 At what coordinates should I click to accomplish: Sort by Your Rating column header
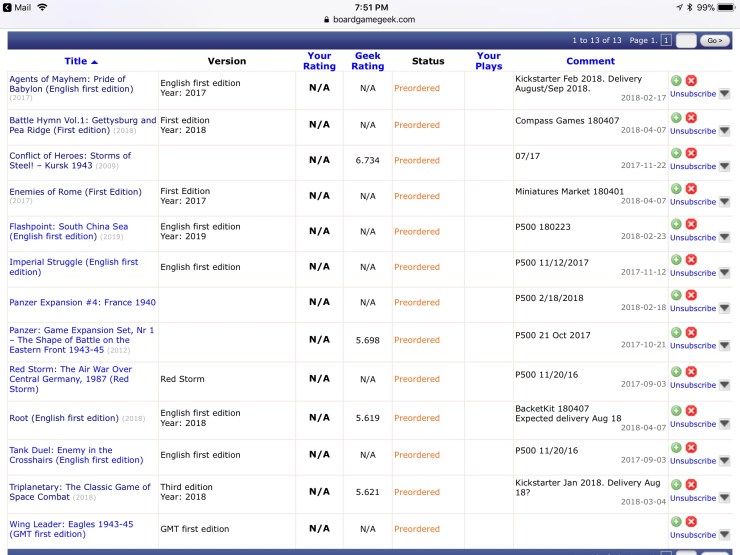[320, 61]
